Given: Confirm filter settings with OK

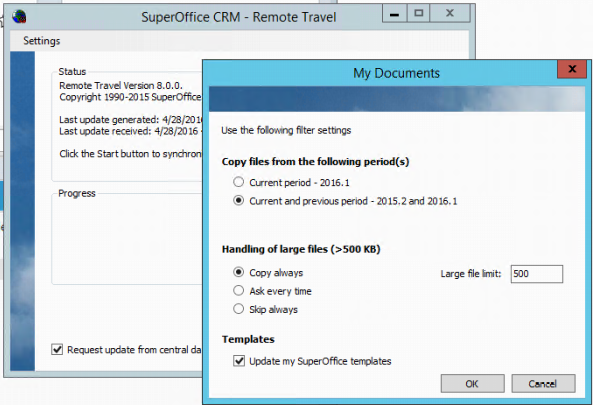Looking at the screenshot, I should pyautogui.click(x=472, y=383).
